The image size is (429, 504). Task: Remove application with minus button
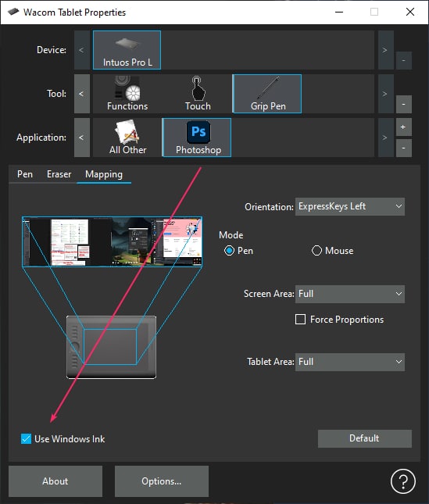click(x=404, y=148)
